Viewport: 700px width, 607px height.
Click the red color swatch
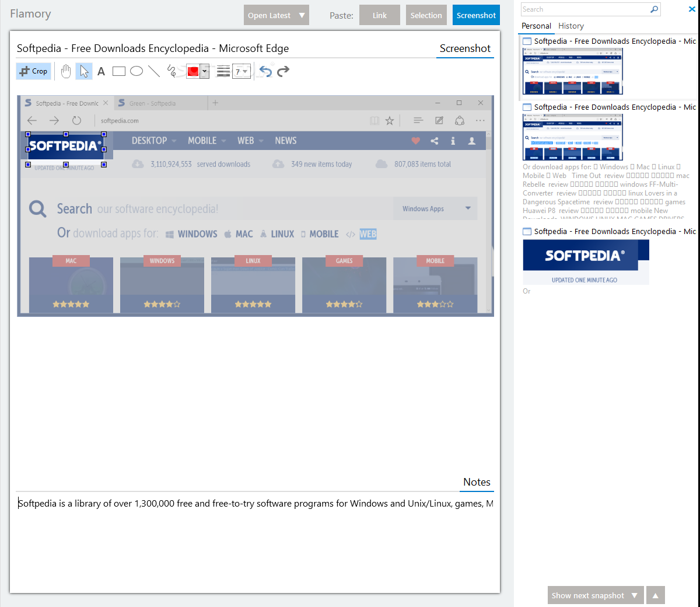(x=193, y=71)
